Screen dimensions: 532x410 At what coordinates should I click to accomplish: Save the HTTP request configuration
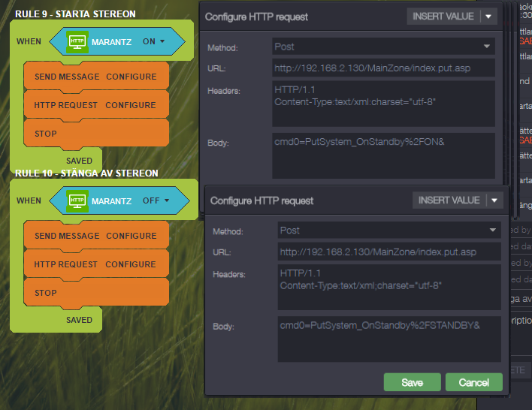coord(412,382)
